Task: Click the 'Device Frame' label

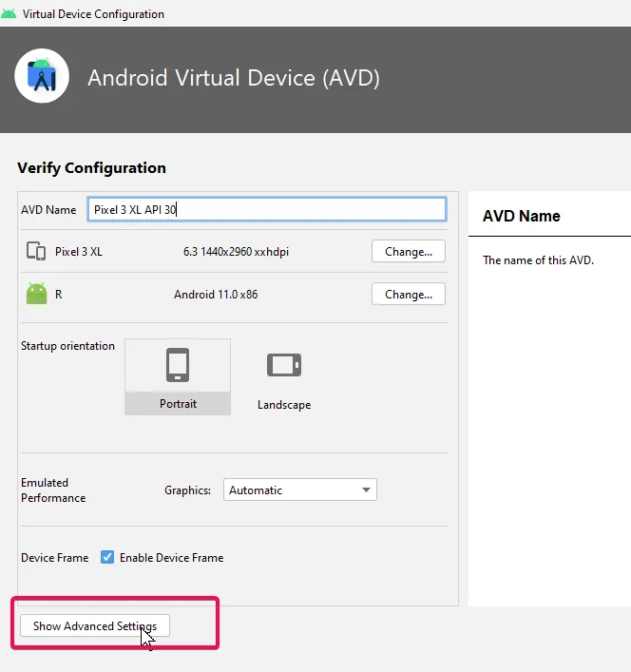Action: pos(55,558)
